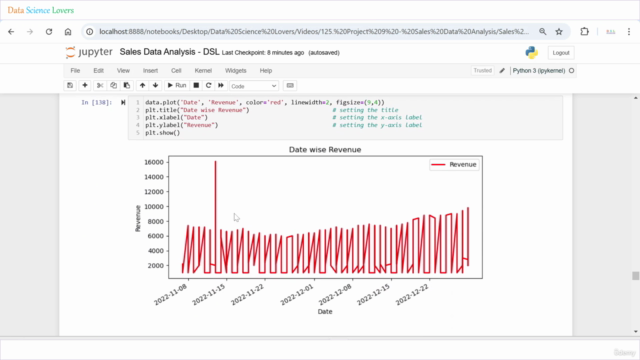The height and width of the screenshot is (360, 640).
Task: Click the scrollbar up arrow
Action: pyautogui.click(x=636, y=98)
